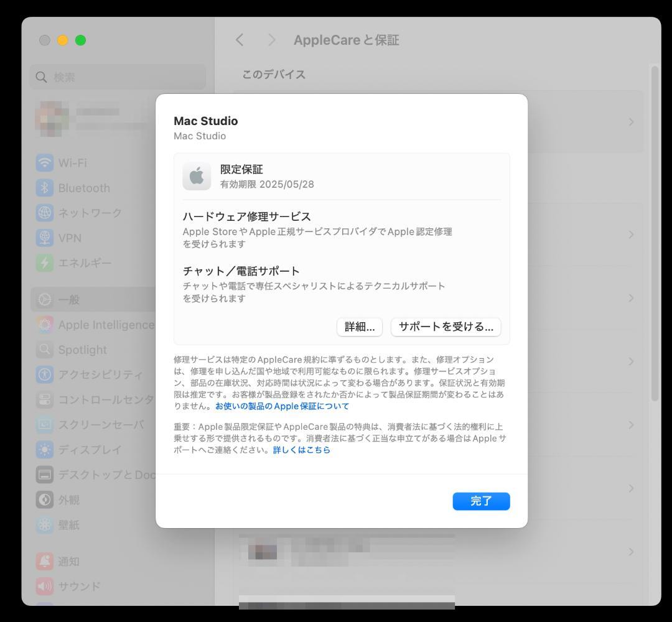Select the Apple Intelligence icon

pyautogui.click(x=44, y=325)
